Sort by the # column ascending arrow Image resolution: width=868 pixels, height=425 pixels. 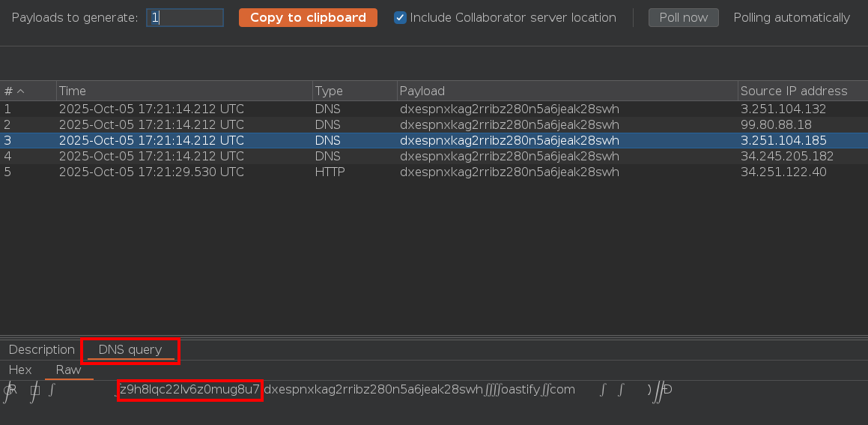point(21,91)
